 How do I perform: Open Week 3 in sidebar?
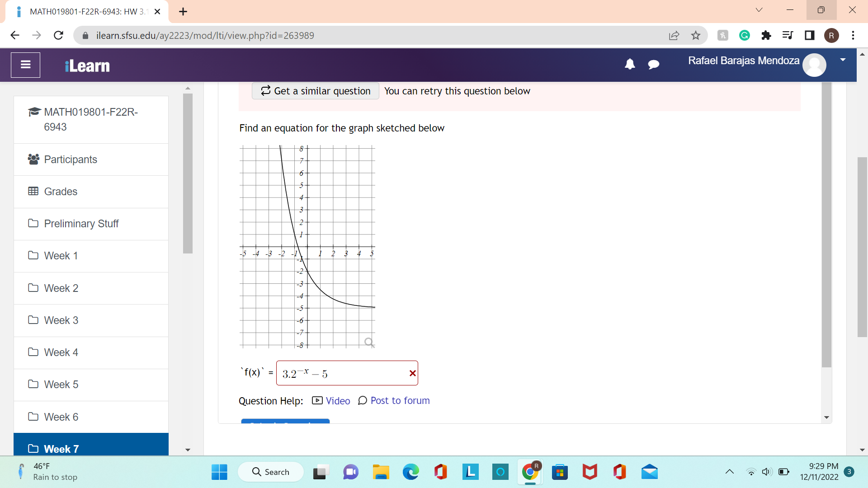61,320
